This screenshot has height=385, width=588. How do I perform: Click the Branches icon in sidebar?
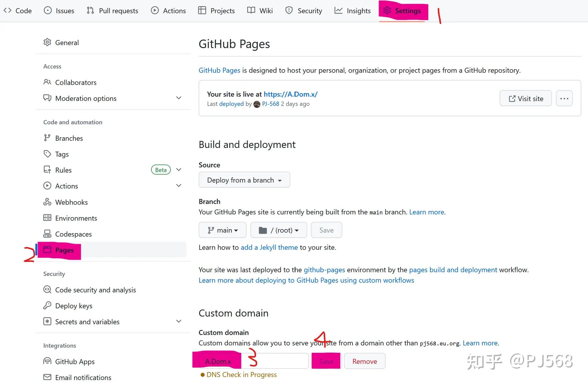(47, 138)
